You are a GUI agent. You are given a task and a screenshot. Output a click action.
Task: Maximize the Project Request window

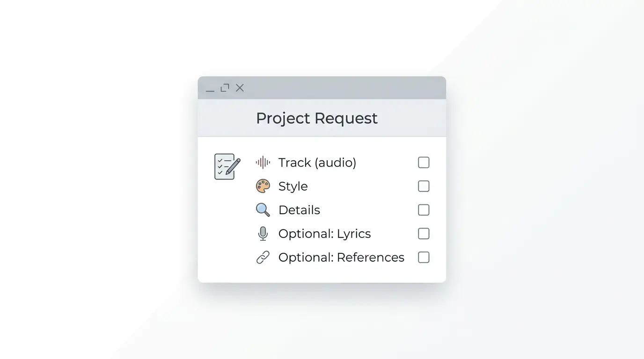pyautogui.click(x=225, y=88)
